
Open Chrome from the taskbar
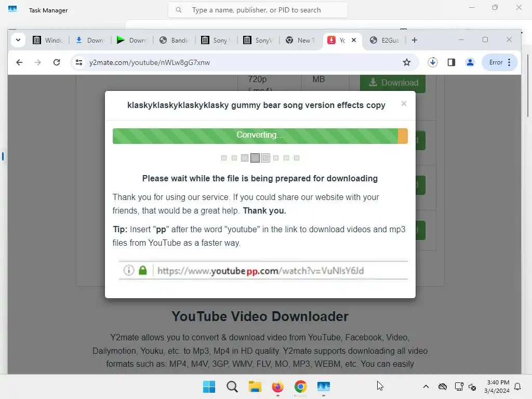pos(301,387)
